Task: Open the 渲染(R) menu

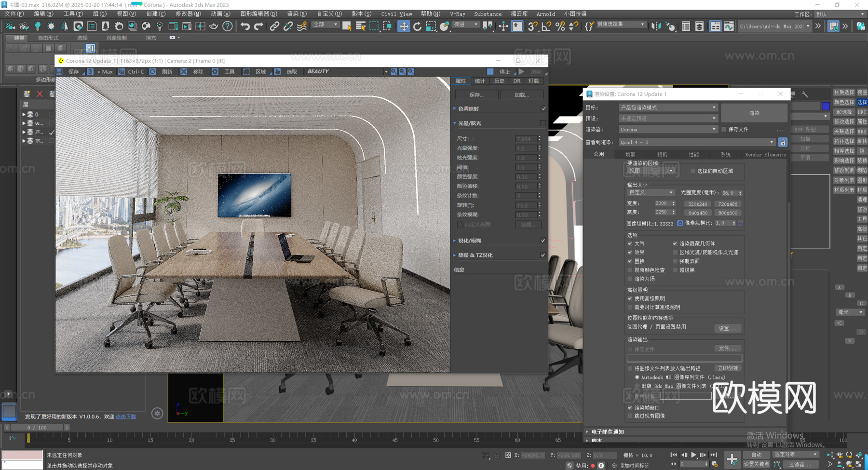Action: (x=297, y=14)
